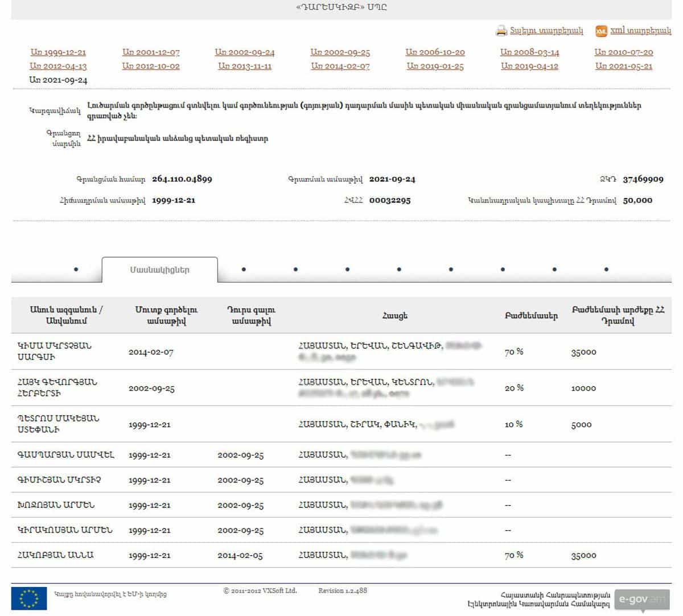The image size is (683, 616).
Task: Open the 2019-01-25 record date
Action: pyautogui.click(x=435, y=66)
